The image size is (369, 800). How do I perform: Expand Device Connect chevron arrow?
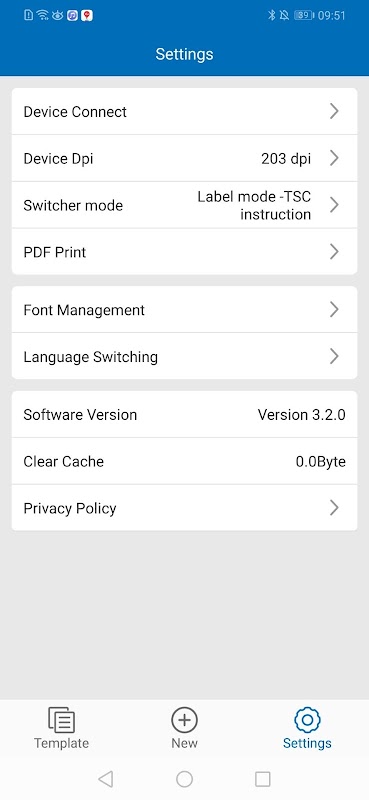pyautogui.click(x=334, y=111)
